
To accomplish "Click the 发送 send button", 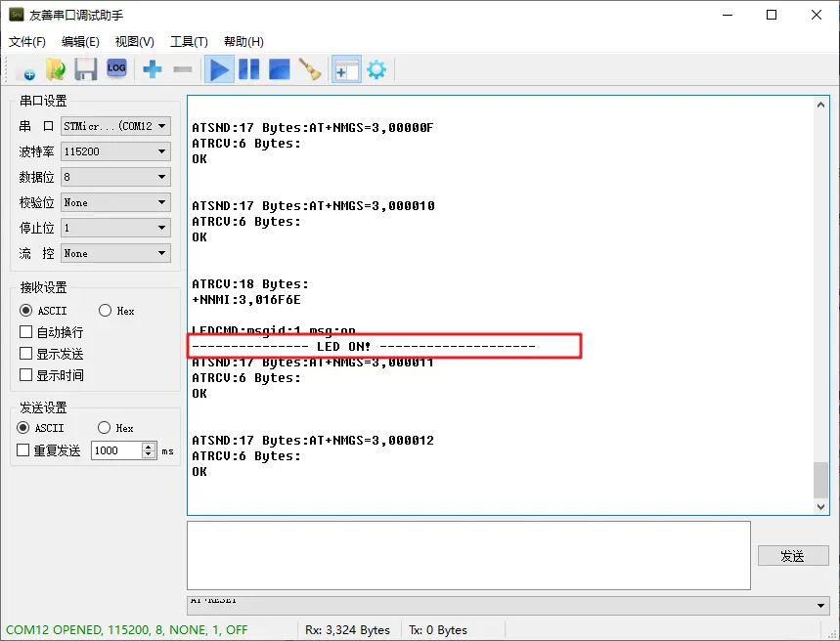I will click(793, 556).
